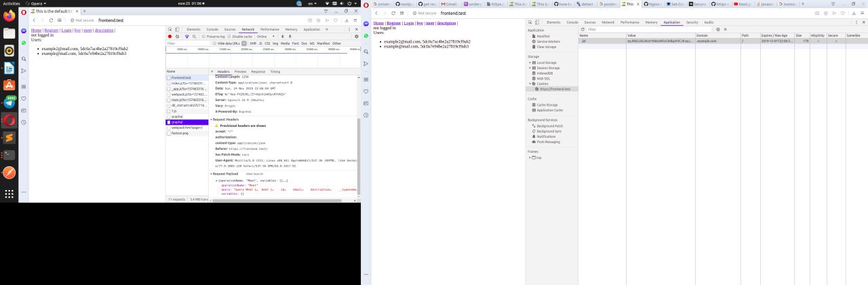Open LibreOffice Writer from the dock
The width and height of the screenshot is (868, 285).
9,68
